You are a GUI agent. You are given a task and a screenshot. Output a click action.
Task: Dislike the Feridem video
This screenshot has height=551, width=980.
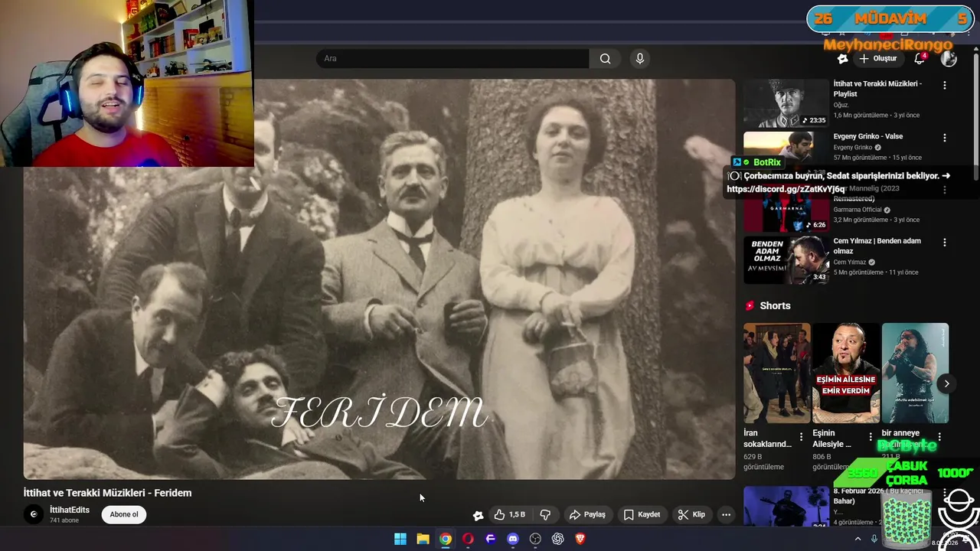545,514
